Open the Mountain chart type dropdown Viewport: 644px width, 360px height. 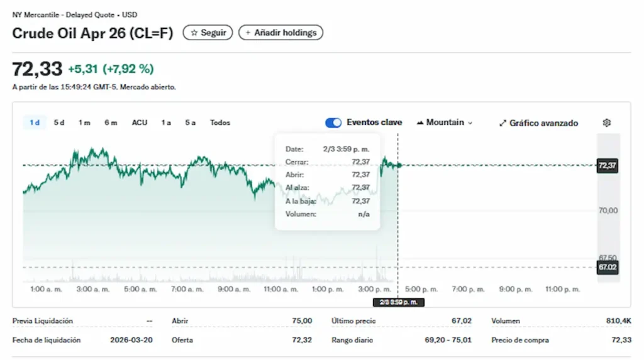(x=444, y=123)
